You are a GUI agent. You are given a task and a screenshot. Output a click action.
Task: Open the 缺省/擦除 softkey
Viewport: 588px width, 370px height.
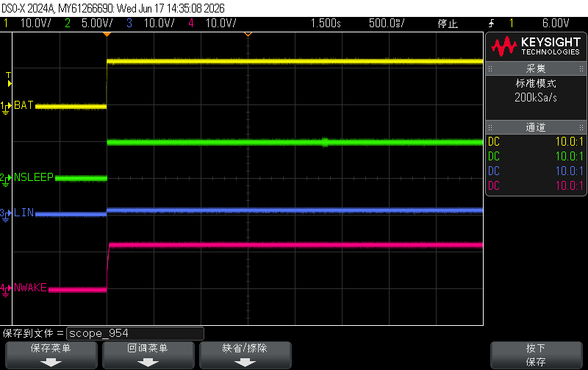point(245,355)
